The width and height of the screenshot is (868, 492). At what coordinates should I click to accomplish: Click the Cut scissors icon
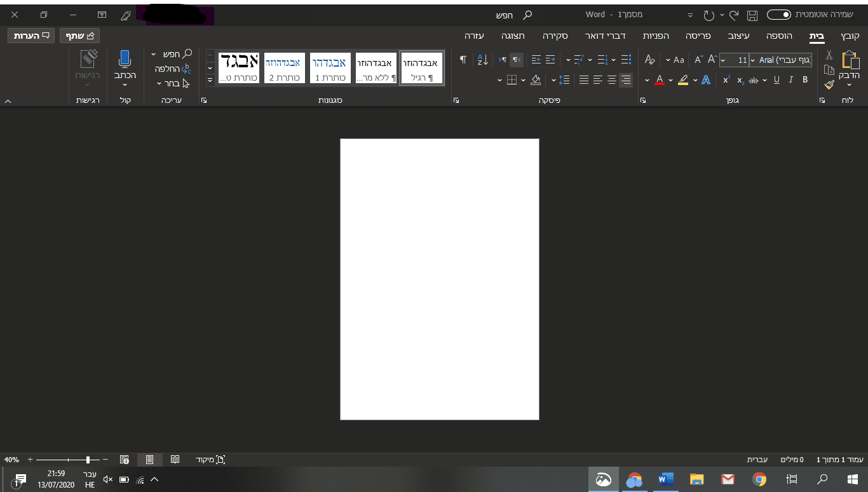pos(829,55)
